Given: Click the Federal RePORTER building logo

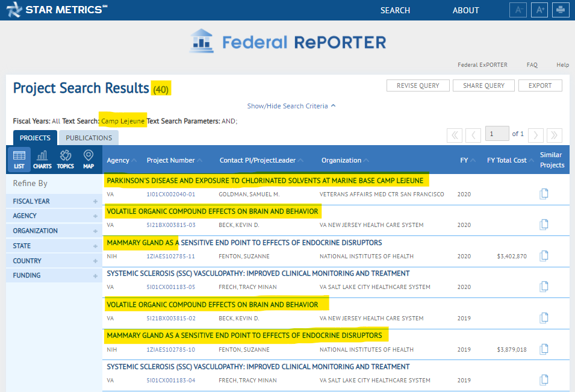Looking at the screenshot, I should [x=201, y=41].
